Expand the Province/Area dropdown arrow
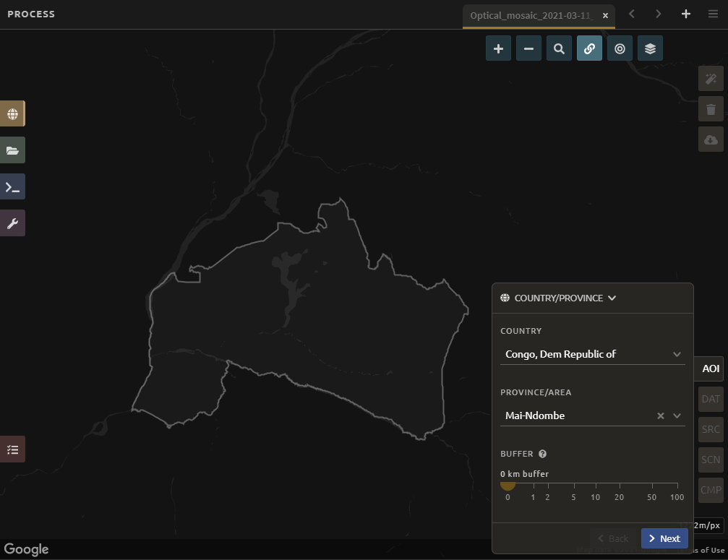Screen dimensions: 728x560 click(677, 415)
